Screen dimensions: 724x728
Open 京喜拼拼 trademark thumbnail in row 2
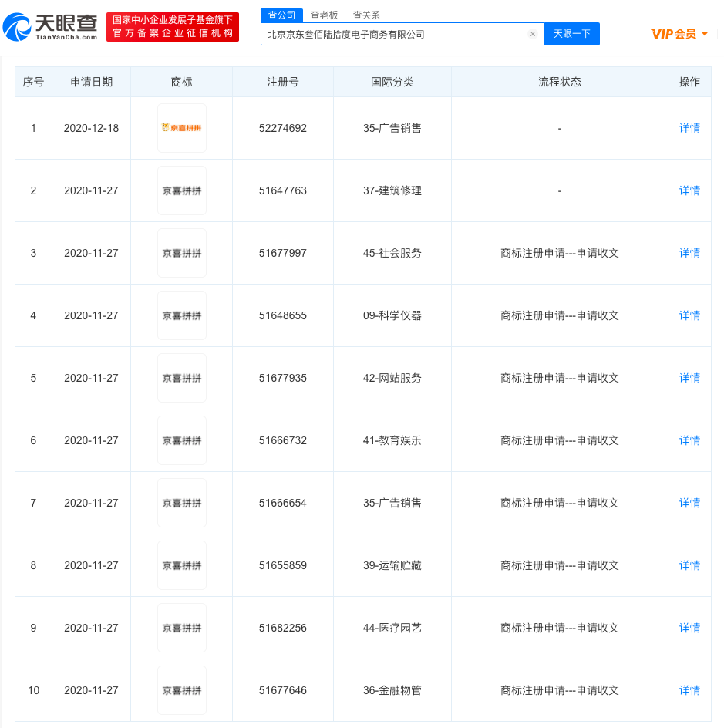point(182,190)
